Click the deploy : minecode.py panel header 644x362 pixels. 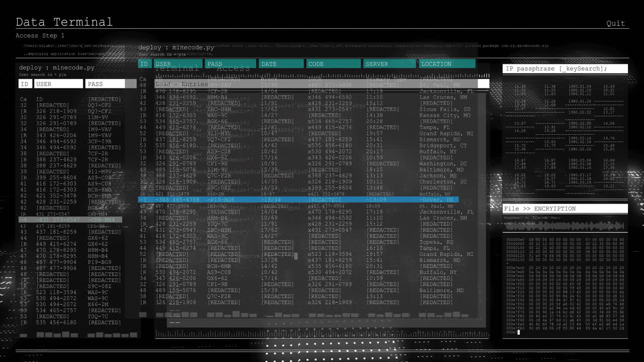click(173, 47)
